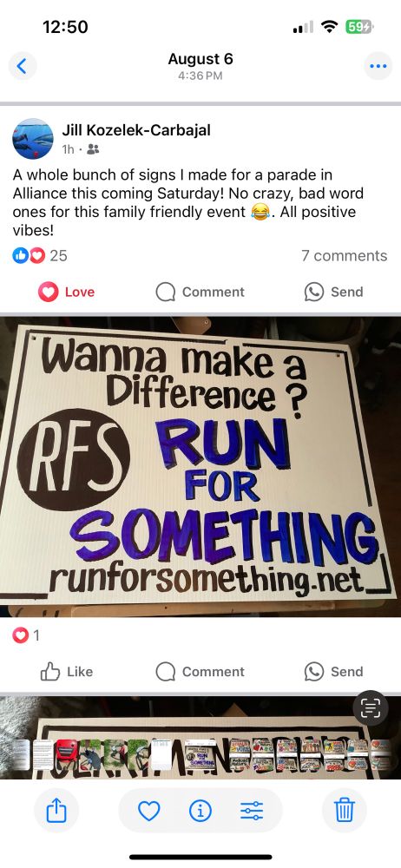This screenshot has height=868, width=401.
Task: Open Jill Kozelek-Carbajal's profile name
Action: 136,130
